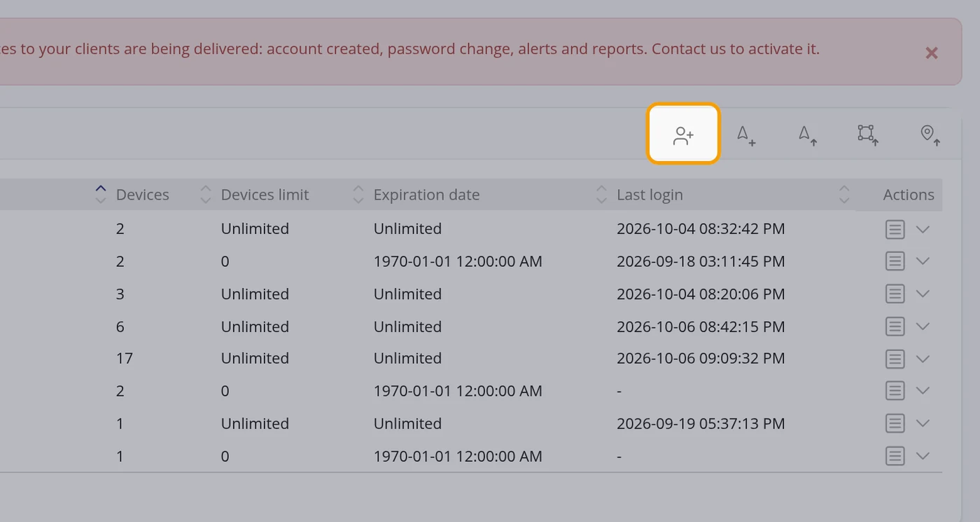Expand chevron for 1-device row without last login
Viewport: 980px width, 522px height.
point(923,456)
